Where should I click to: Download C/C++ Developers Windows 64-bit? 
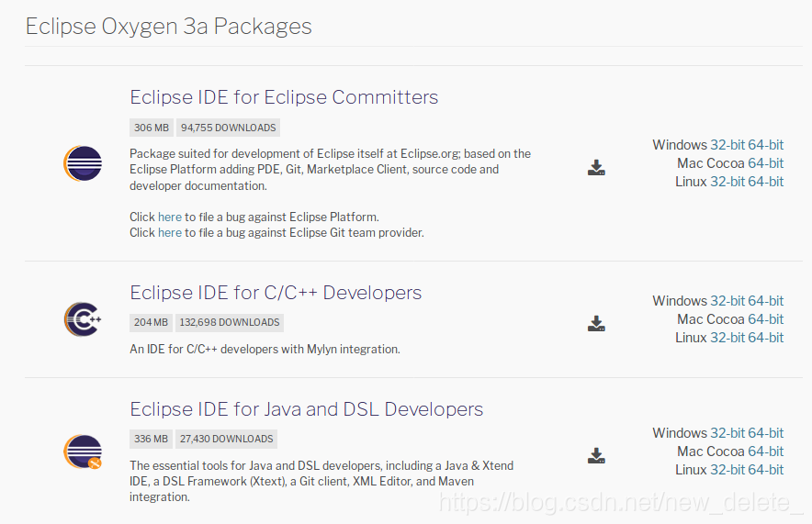(765, 301)
